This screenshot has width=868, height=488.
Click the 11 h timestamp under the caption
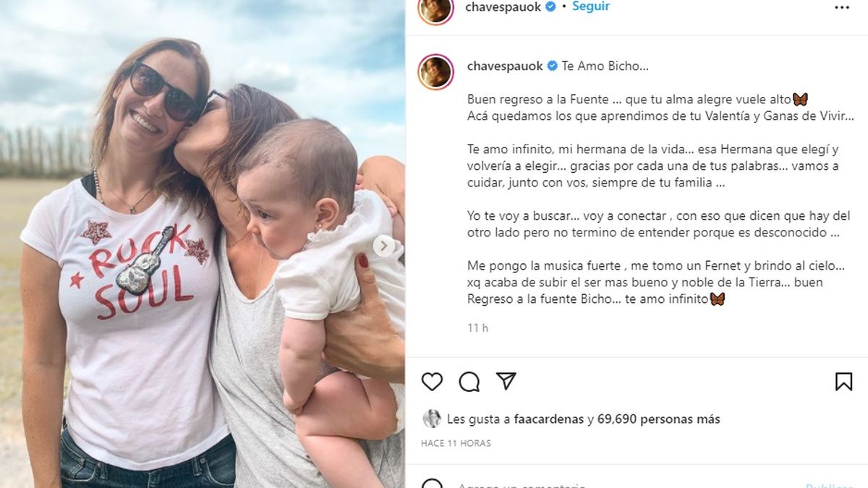coord(477,328)
